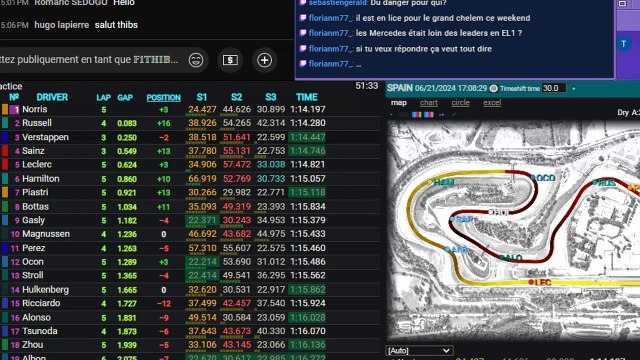Viewport: 640px width, 360px height.
Task: Click Verstappen's highlighted time 1:14.447
Action: (307, 137)
